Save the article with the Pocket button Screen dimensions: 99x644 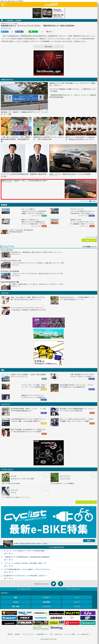[x=49, y=32]
